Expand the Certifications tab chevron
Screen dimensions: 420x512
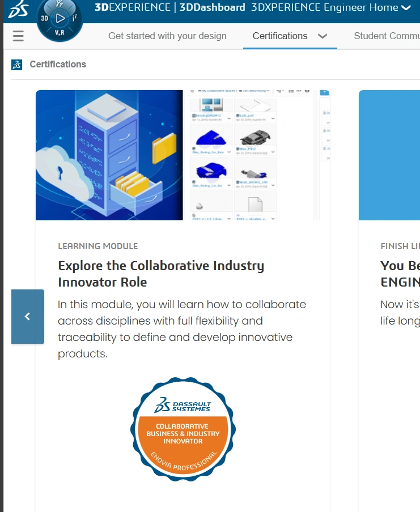(x=323, y=36)
